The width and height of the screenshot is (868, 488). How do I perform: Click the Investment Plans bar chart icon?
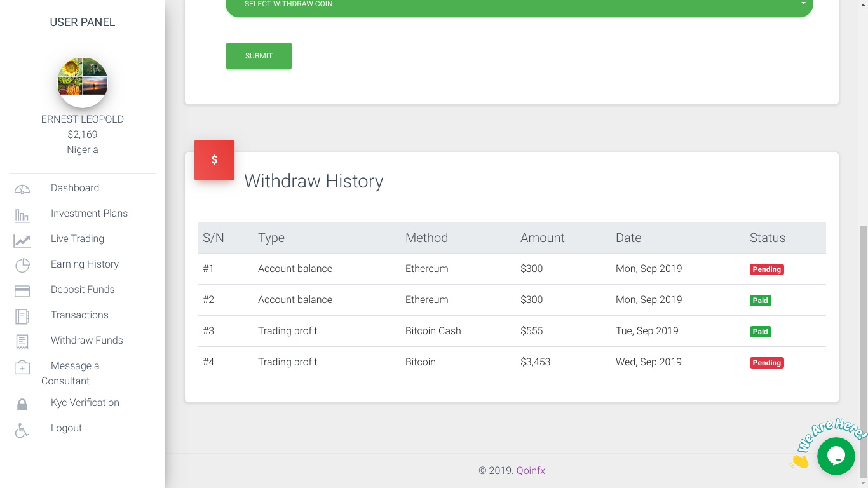22,215
